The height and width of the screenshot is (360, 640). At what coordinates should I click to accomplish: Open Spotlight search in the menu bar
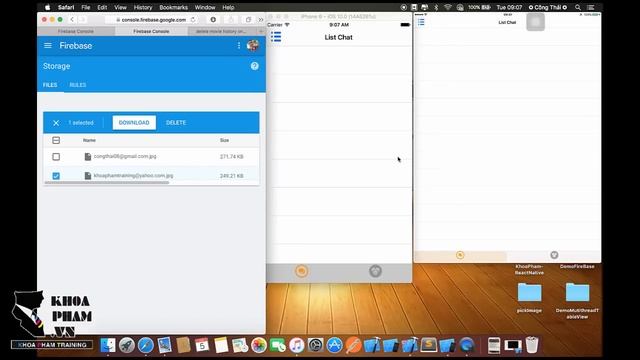click(x=578, y=7)
